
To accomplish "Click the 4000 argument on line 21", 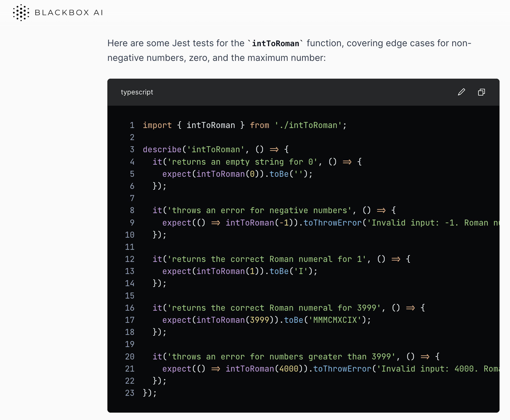I will click(289, 369).
